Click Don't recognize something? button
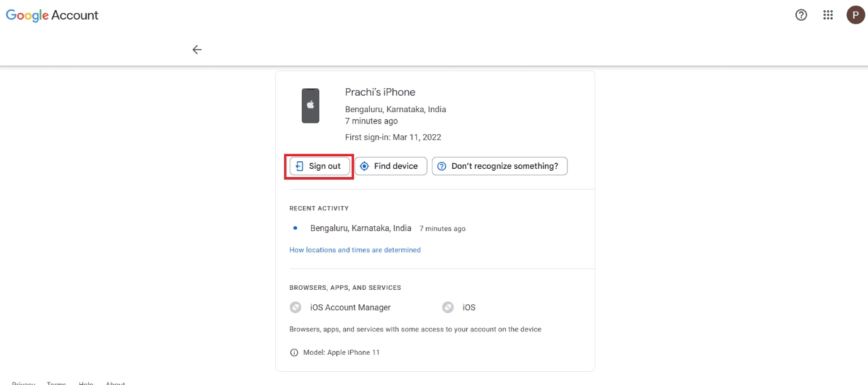 (500, 166)
